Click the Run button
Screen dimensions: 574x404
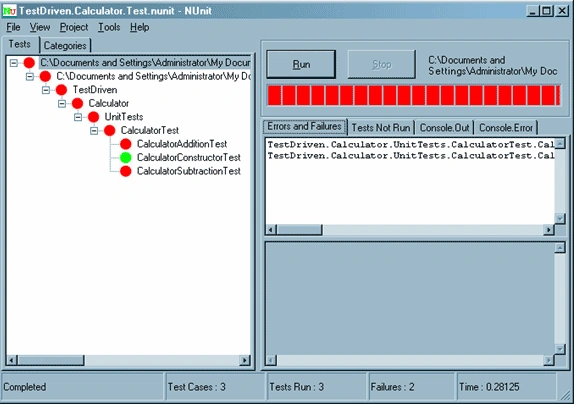click(x=301, y=64)
